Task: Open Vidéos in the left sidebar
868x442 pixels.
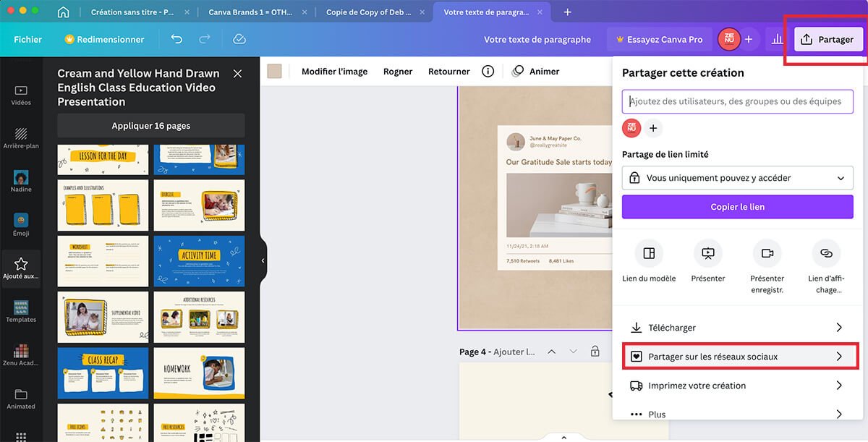Action: 21,95
